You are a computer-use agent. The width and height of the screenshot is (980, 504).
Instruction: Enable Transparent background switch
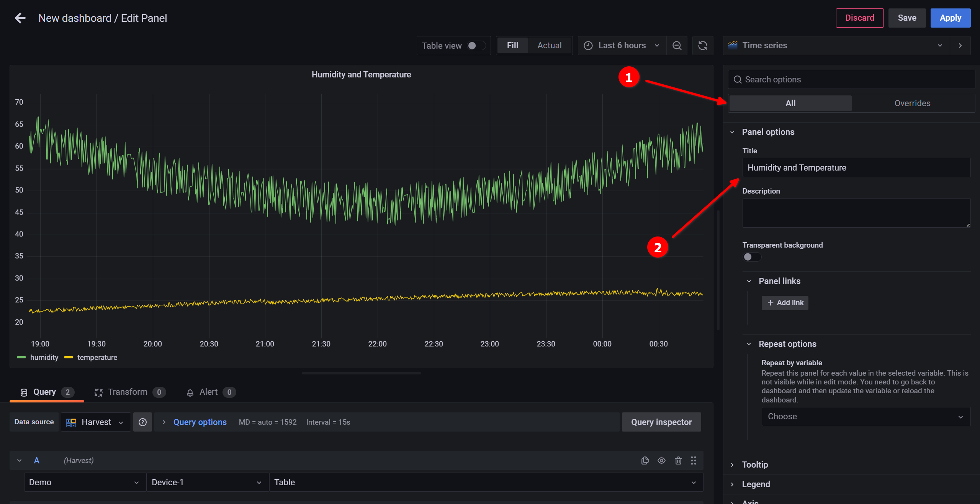tap(752, 257)
